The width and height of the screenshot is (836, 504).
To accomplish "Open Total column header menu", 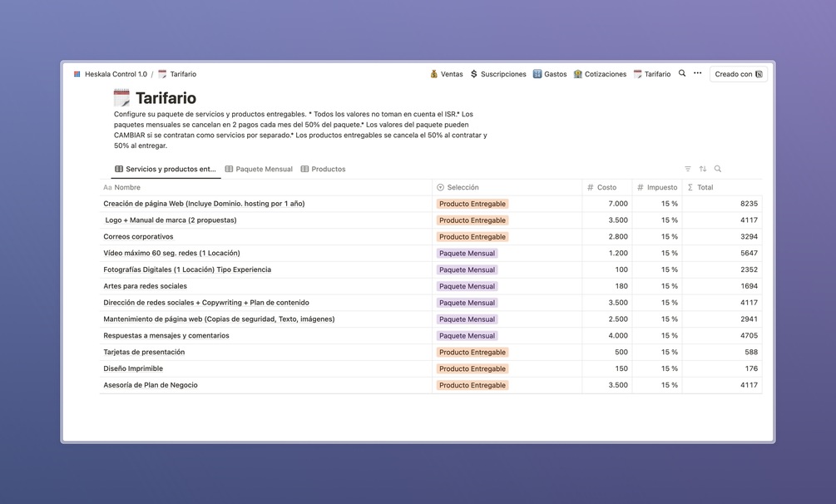I will [x=722, y=187].
